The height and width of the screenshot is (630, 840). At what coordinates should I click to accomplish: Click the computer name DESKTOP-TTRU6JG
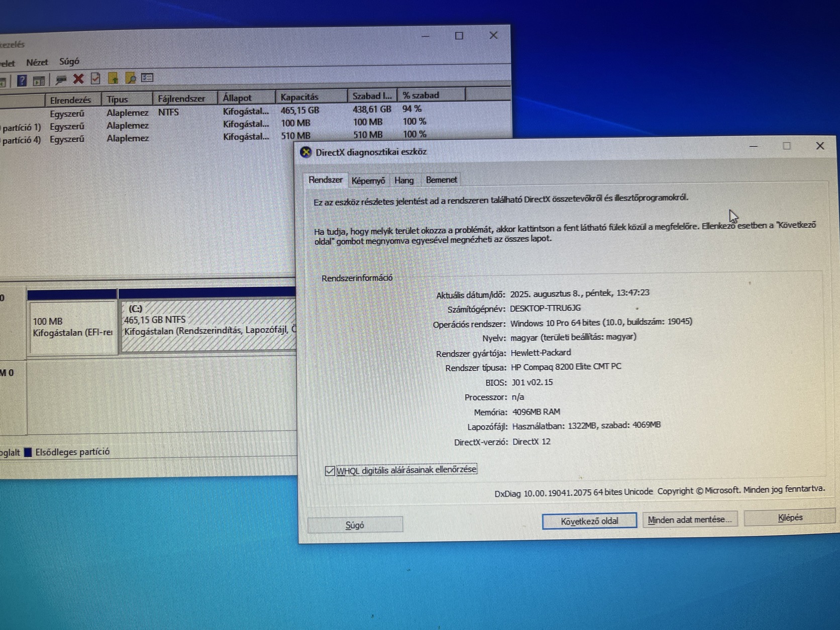pos(545,308)
